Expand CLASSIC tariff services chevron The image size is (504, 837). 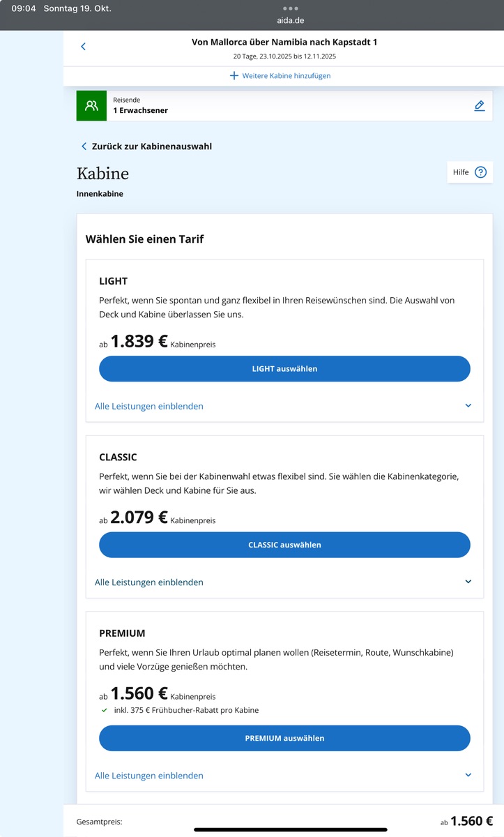[x=468, y=582]
